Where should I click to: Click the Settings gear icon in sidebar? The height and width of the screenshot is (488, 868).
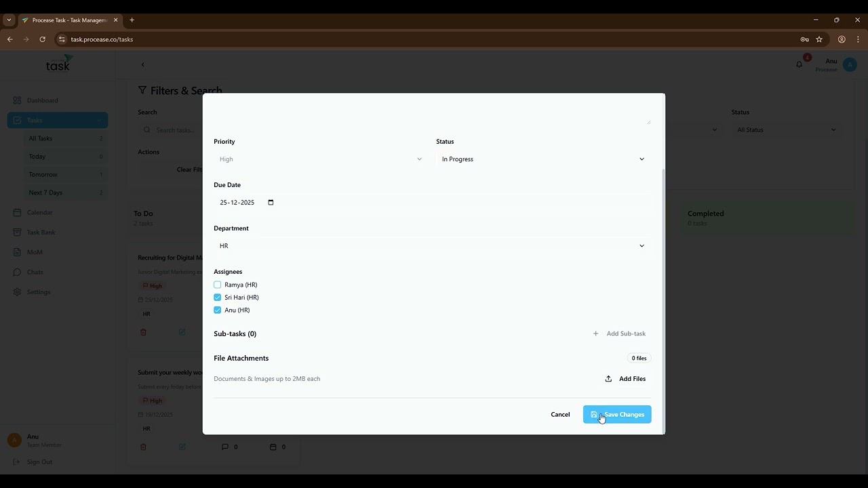pos(17,291)
